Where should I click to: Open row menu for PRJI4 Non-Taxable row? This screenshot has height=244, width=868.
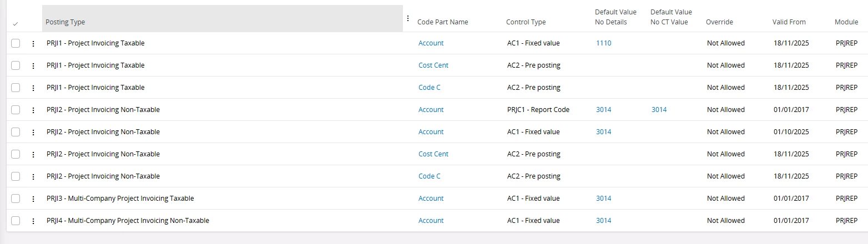pyautogui.click(x=33, y=221)
